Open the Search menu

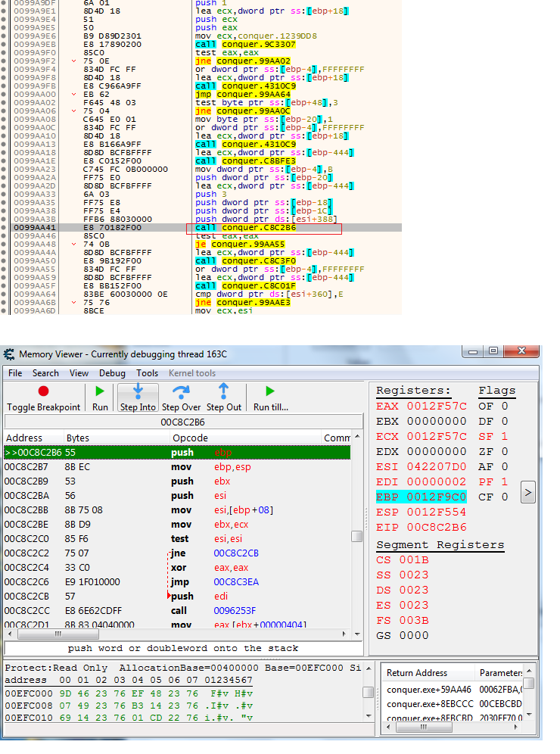(x=45, y=373)
